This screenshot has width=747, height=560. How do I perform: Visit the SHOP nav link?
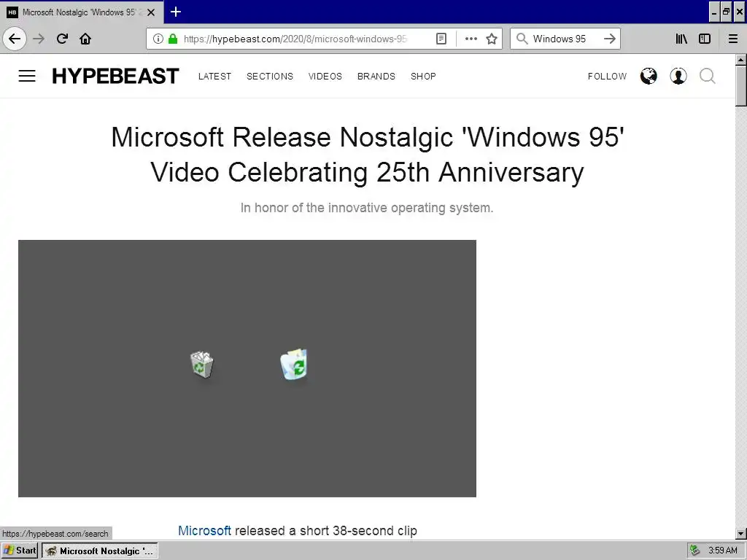click(423, 76)
